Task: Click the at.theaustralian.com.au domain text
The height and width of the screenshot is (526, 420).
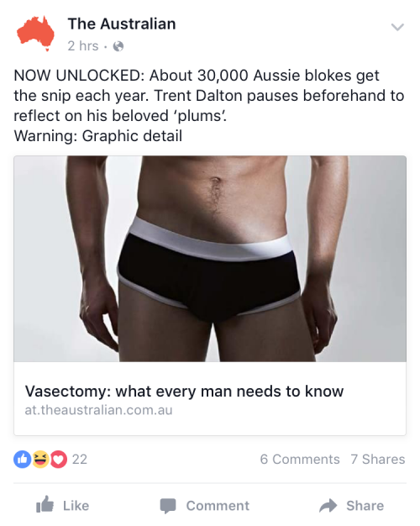Action: click(98, 410)
